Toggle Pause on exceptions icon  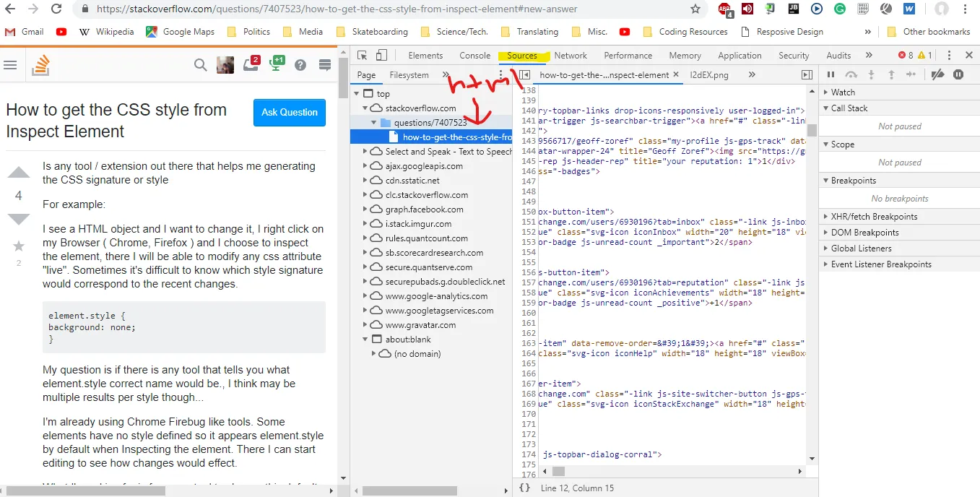958,74
